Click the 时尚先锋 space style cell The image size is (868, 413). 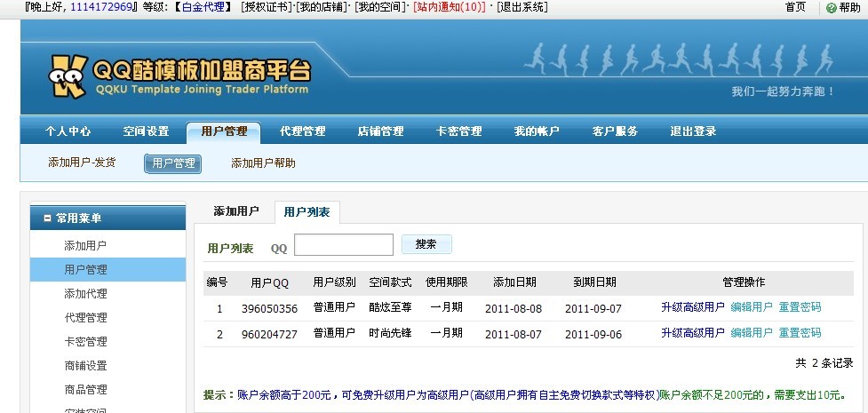tap(390, 333)
